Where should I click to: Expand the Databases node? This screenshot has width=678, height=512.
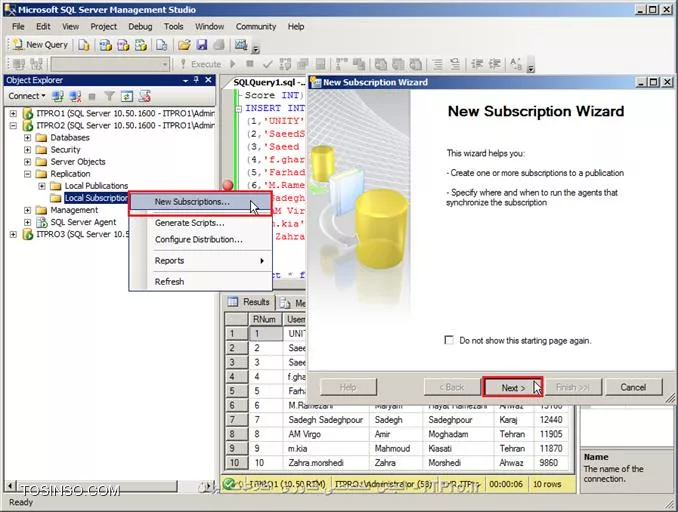click(x=28, y=138)
